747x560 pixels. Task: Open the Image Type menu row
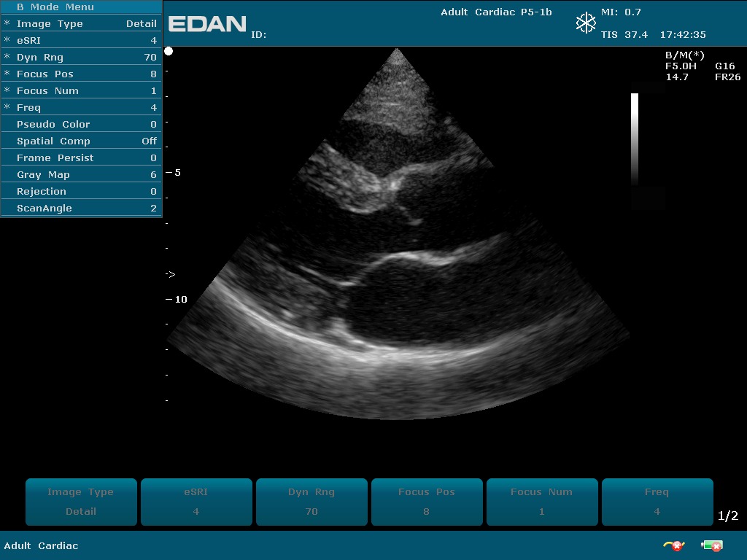pyautogui.click(x=81, y=23)
